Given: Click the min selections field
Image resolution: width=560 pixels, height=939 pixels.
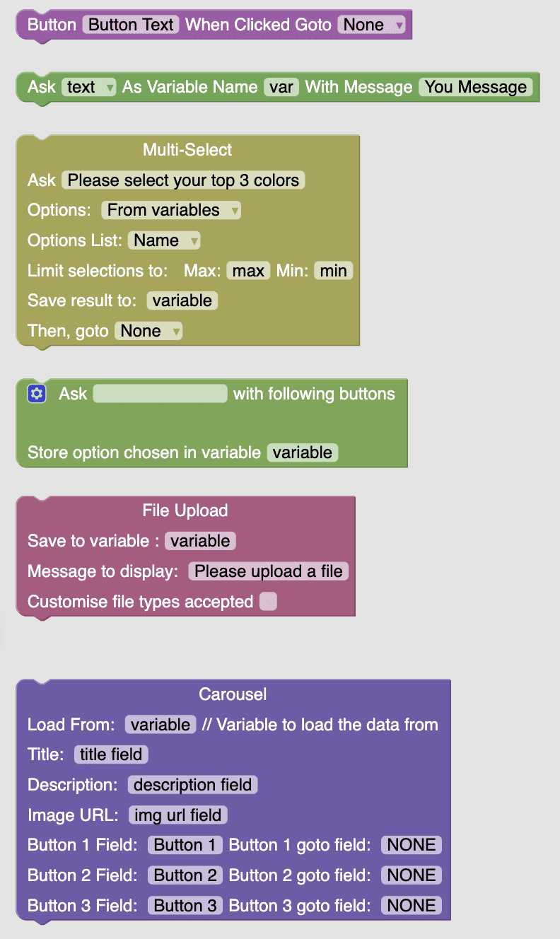Looking at the screenshot, I should (333, 271).
